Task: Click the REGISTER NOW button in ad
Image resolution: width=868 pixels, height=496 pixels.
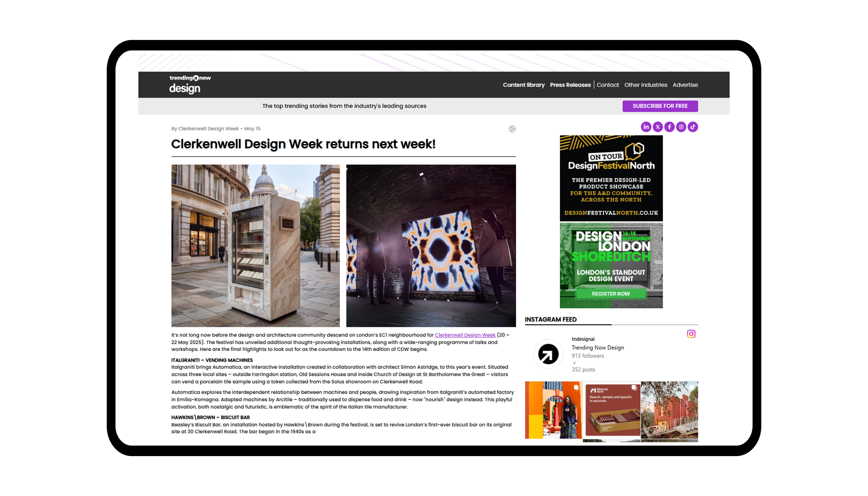Action: (611, 294)
